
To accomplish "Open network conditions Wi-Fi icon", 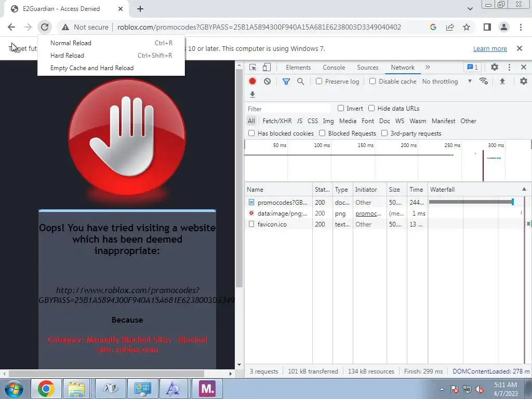I will 484,81.
